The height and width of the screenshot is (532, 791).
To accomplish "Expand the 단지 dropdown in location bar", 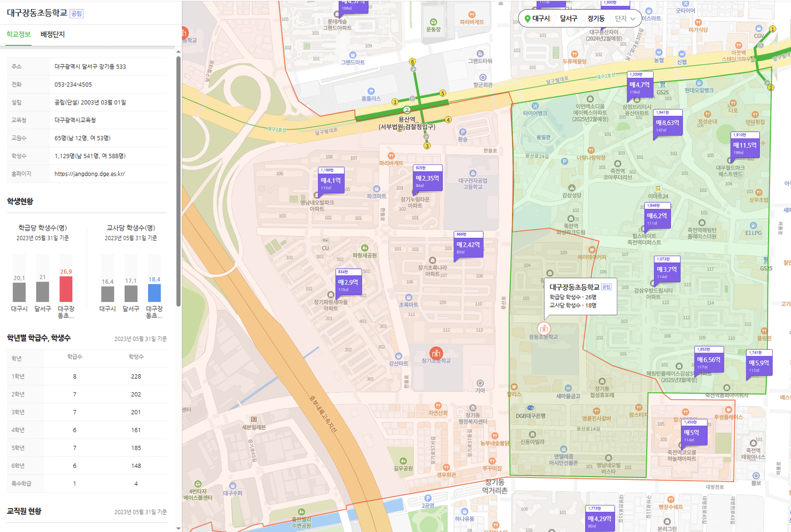I will coord(626,19).
